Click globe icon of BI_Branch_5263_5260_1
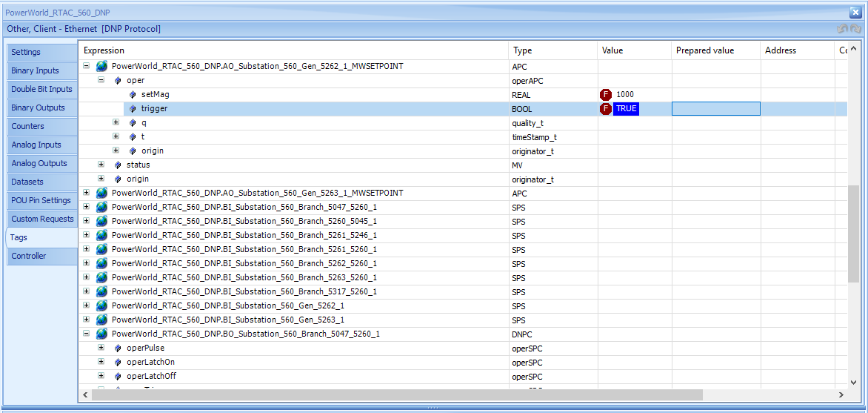 click(x=102, y=278)
